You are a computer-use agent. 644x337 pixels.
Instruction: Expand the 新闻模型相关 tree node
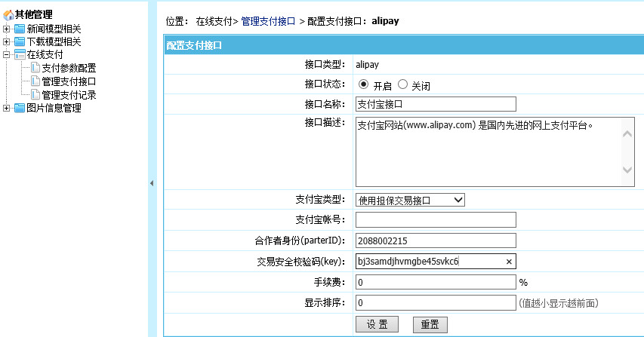click(7, 29)
